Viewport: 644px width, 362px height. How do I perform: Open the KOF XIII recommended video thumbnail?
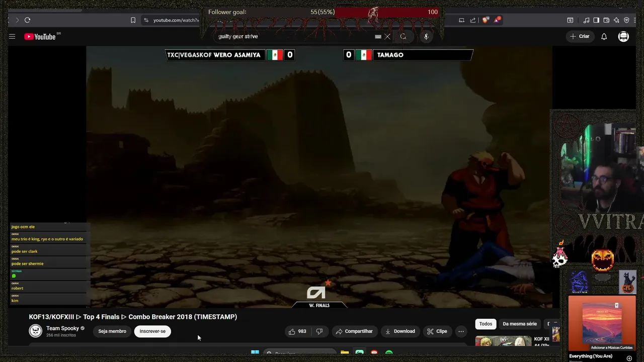pos(503,341)
